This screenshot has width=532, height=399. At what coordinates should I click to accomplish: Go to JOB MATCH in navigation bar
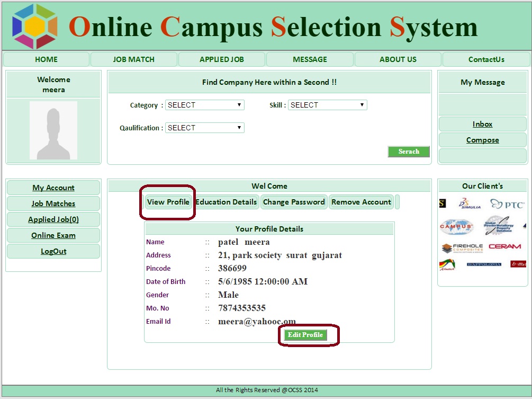point(133,59)
